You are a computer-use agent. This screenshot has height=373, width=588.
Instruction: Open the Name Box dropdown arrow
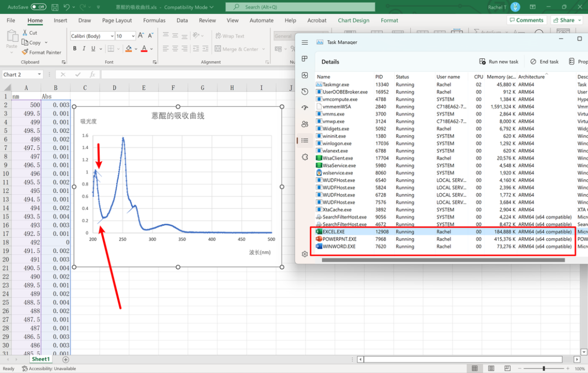[x=39, y=75]
